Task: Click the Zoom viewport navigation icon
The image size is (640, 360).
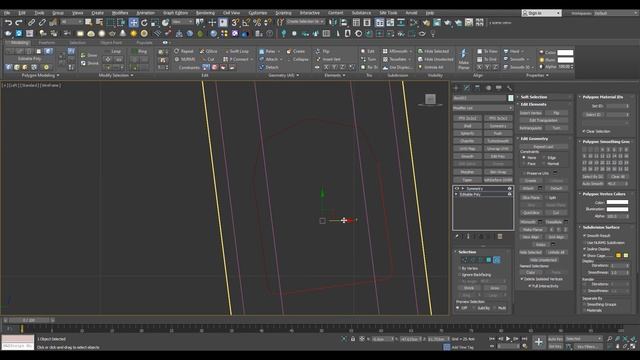Action: [609, 339]
